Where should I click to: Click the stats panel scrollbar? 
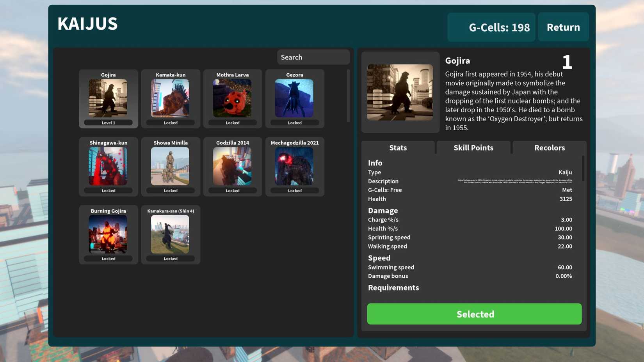pyautogui.click(x=583, y=169)
